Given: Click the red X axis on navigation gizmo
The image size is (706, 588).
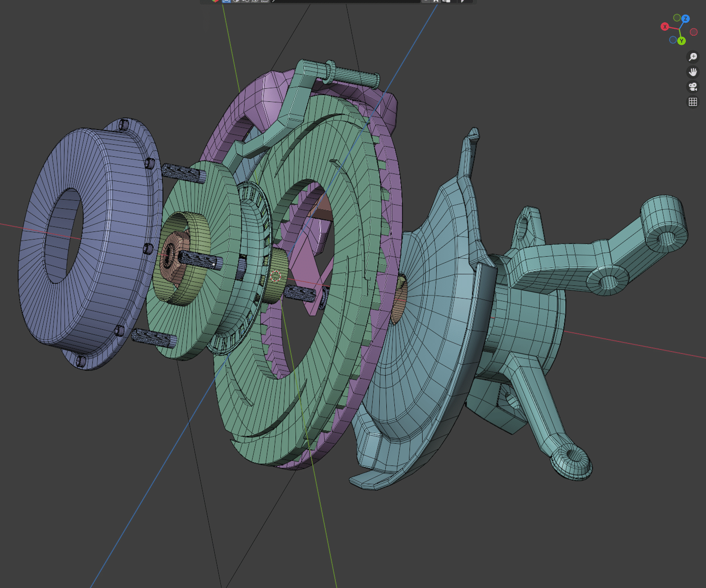Looking at the screenshot, I should 665,27.
